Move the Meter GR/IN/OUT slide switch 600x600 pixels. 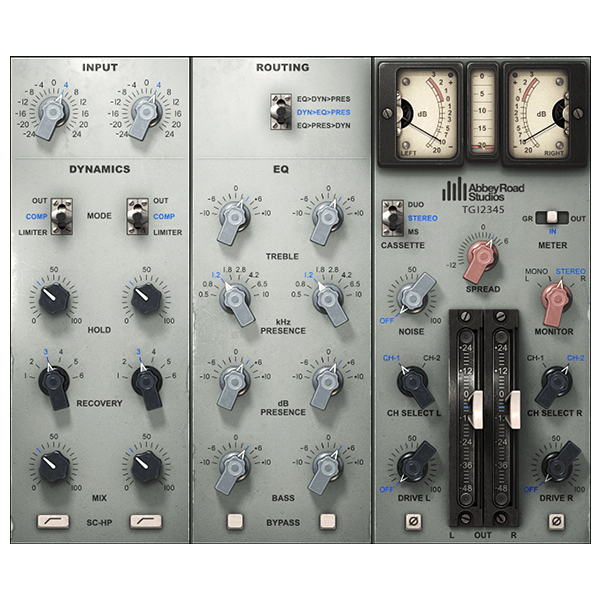(x=552, y=217)
